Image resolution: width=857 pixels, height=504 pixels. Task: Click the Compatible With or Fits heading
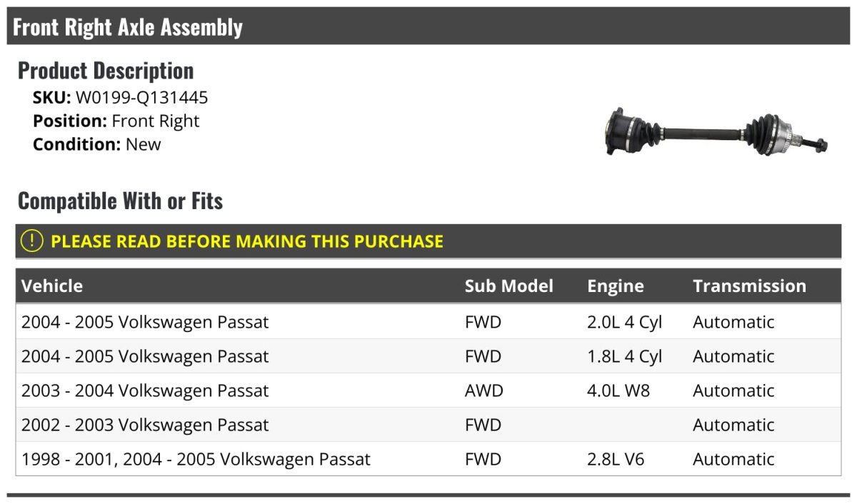tap(120, 201)
